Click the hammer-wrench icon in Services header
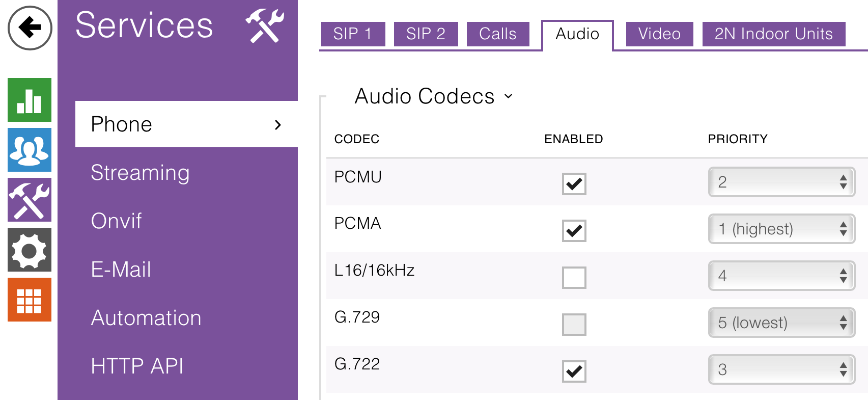The width and height of the screenshot is (868, 400). 264,25
